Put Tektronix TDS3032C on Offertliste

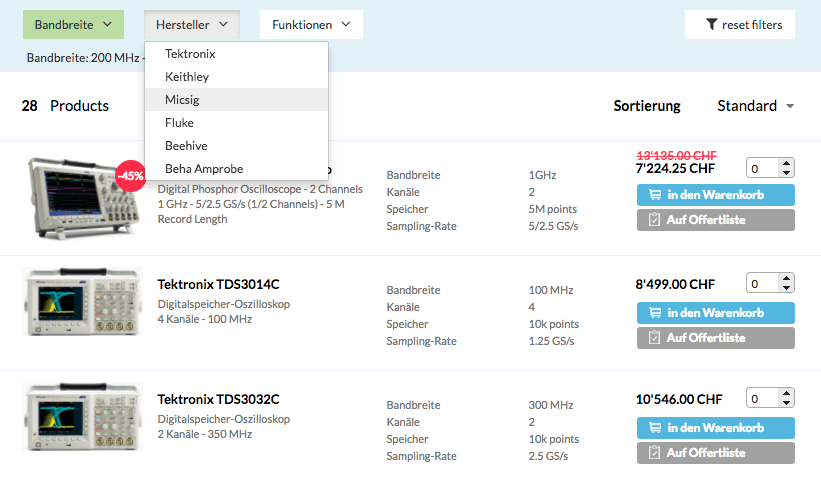click(716, 453)
